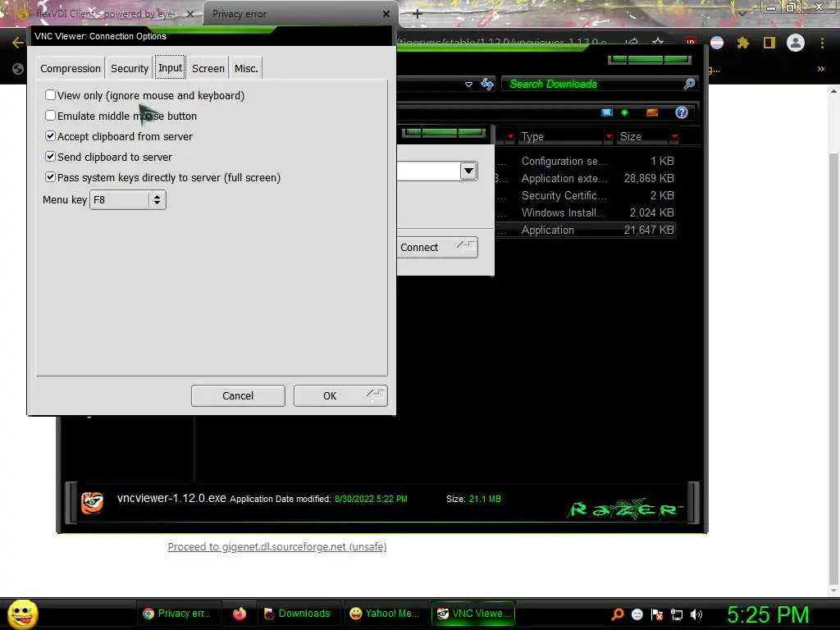Open the Type column filter arrow
Screen dimensions: 840x630
[x=609, y=137]
